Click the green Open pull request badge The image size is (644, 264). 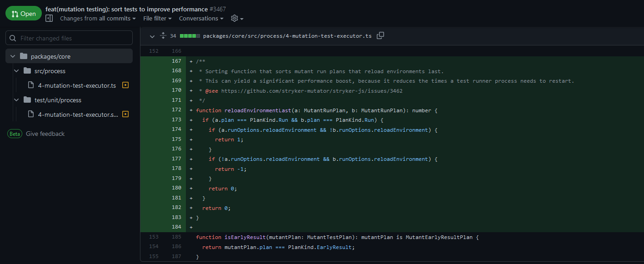point(23,14)
